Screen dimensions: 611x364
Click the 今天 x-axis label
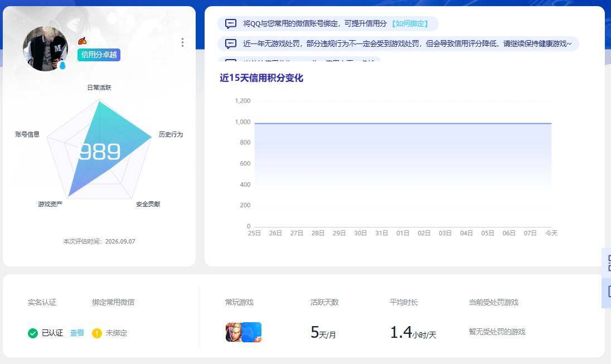point(551,233)
